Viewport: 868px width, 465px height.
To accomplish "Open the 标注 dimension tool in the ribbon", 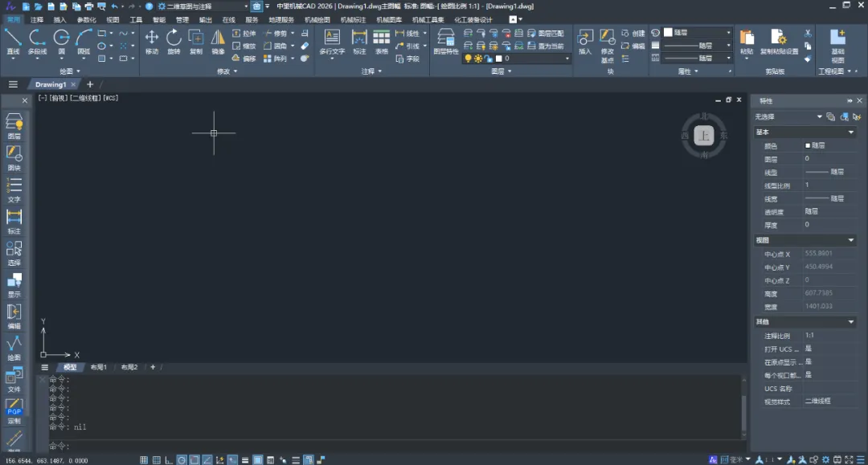I will point(359,42).
